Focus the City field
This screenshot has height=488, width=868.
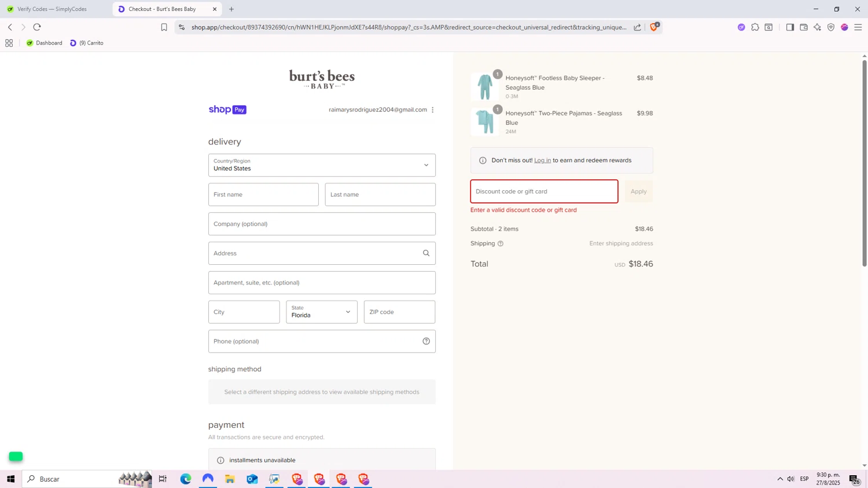coord(244,312)
